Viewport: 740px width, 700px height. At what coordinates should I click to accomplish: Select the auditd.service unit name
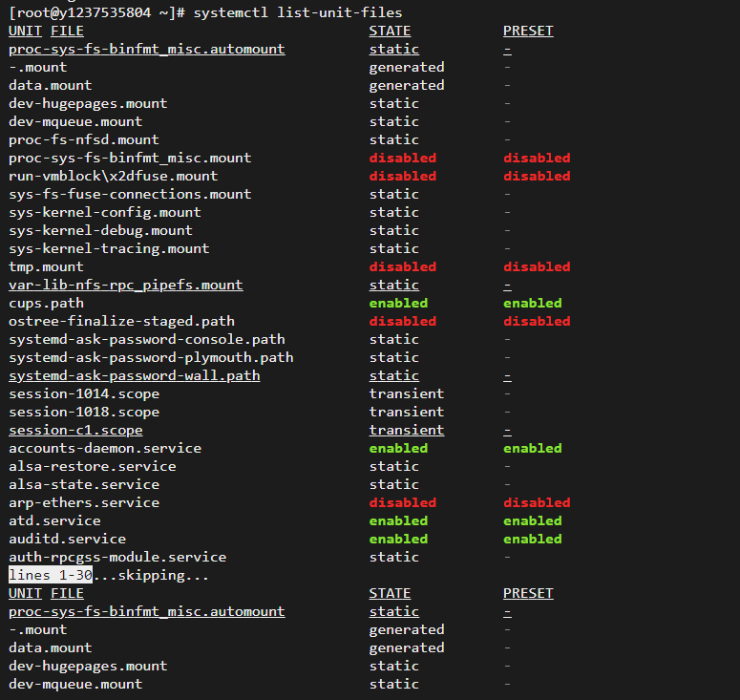coord(68,539)
